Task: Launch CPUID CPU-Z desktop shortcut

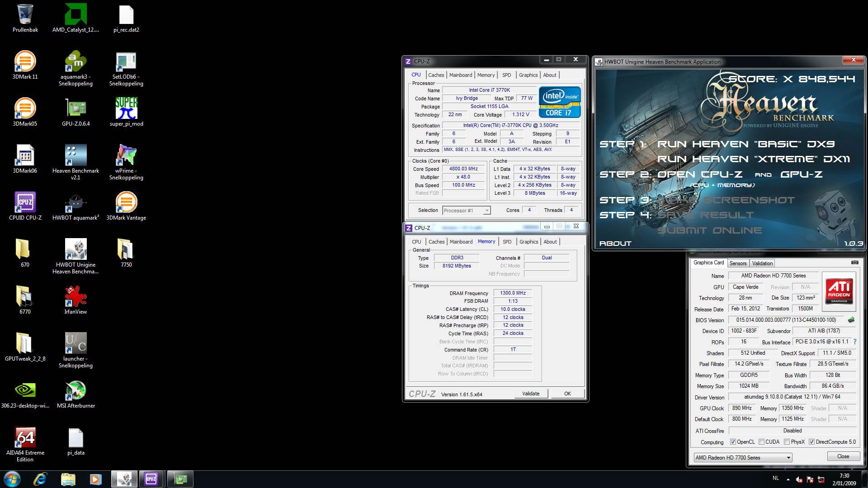Action: 25,206
